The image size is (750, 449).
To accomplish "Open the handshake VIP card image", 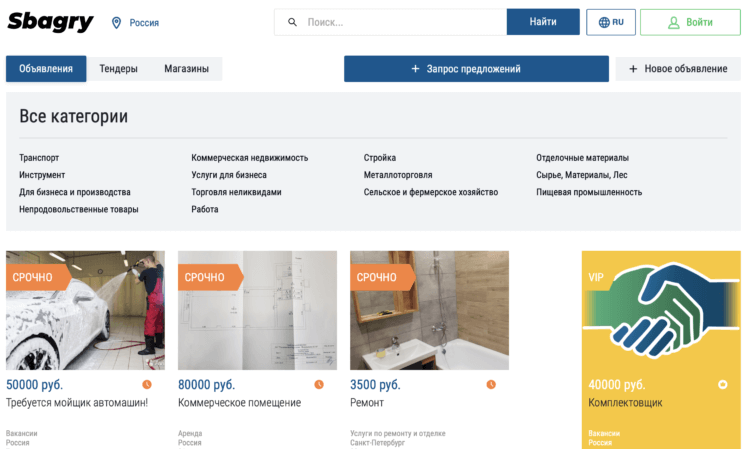I will coord(662,310).
